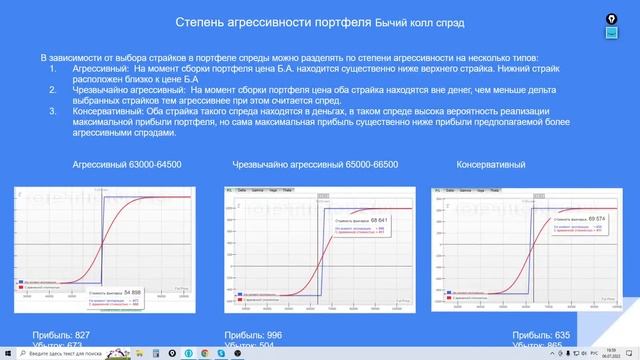Click the network tray icon

point(576,353)
